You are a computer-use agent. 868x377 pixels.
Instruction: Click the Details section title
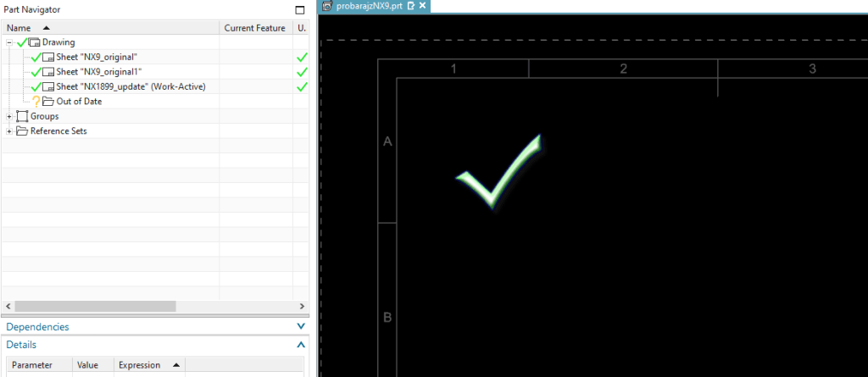(x=21, y=344)
